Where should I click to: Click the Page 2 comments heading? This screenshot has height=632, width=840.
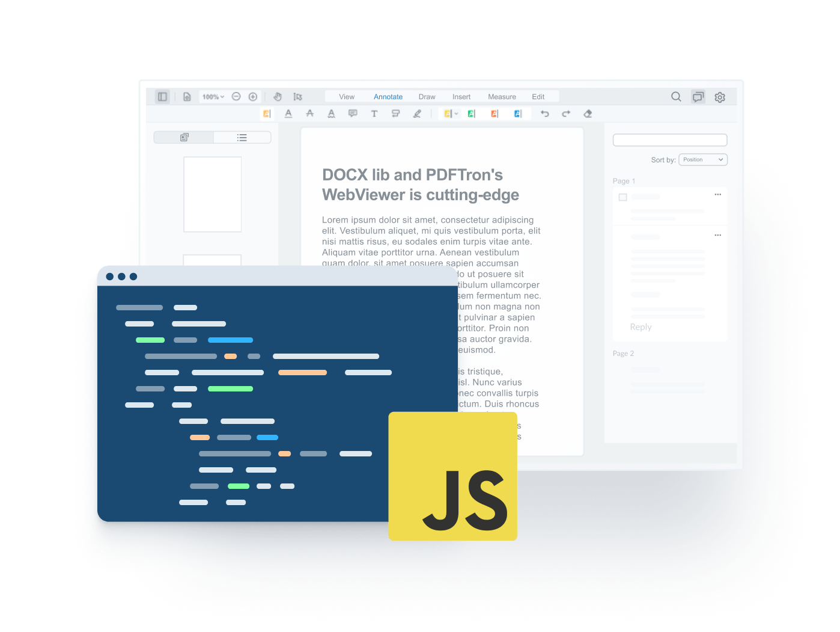tap(624, 354)
